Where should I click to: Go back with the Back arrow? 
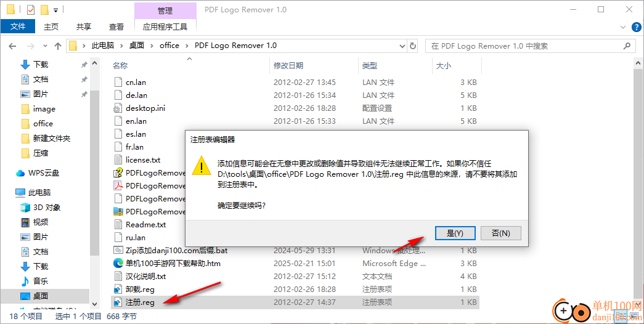point(13,46)
